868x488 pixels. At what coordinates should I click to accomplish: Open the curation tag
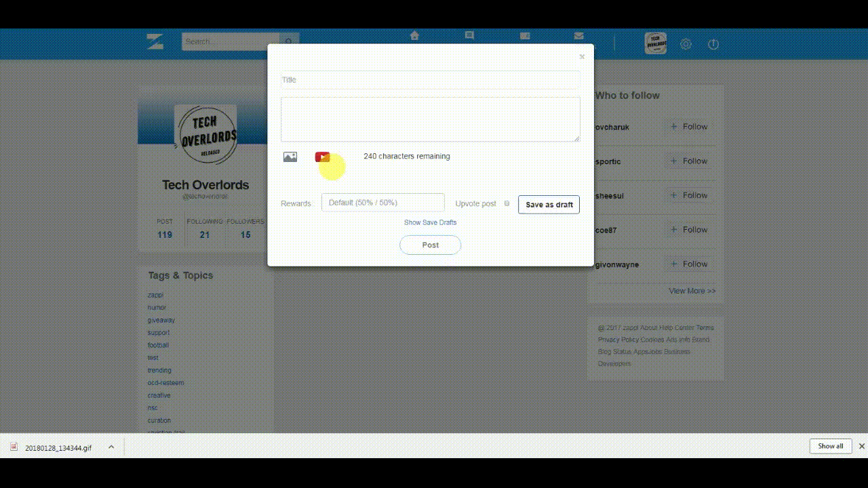pyautogui.click(x=159, y=420)
